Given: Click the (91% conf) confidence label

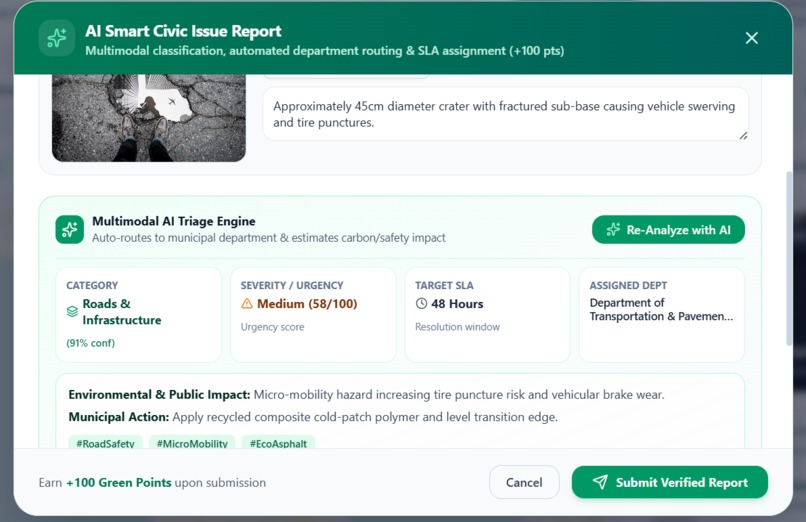Looking at the screenshot, I should tap(90, 343).
